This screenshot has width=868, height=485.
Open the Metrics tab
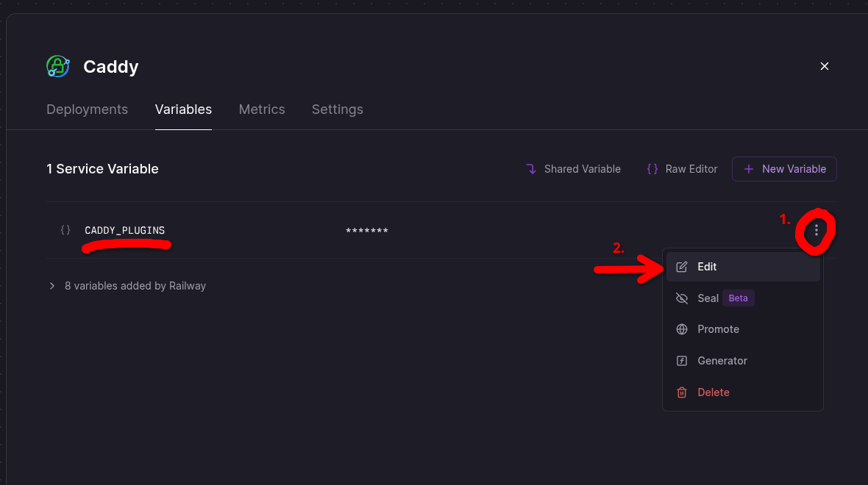point(262,109)
